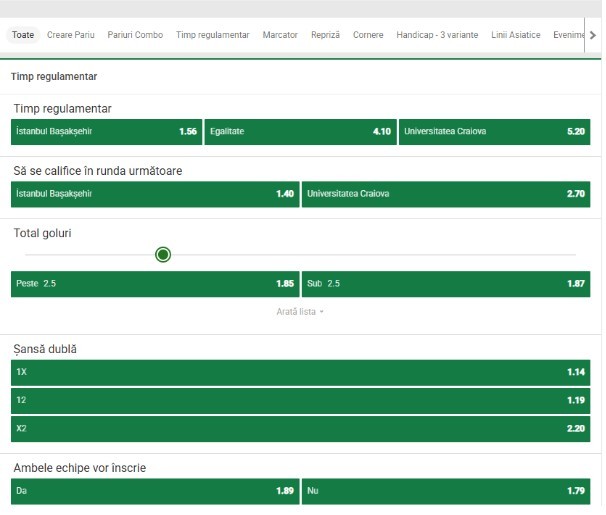Switch to the Marcator tab
Image resolution: width=606 pixels, height=515 pixels.
280,35
